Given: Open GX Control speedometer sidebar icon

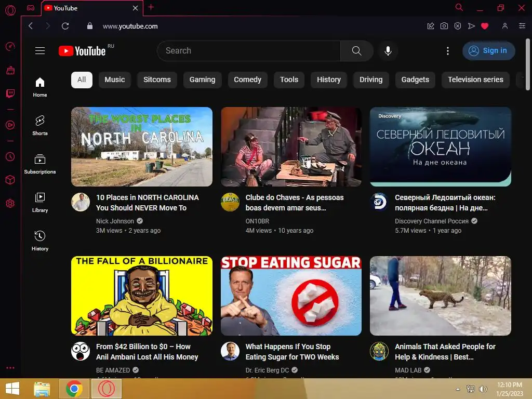Looking at the screenshot, I should (10, 46).
